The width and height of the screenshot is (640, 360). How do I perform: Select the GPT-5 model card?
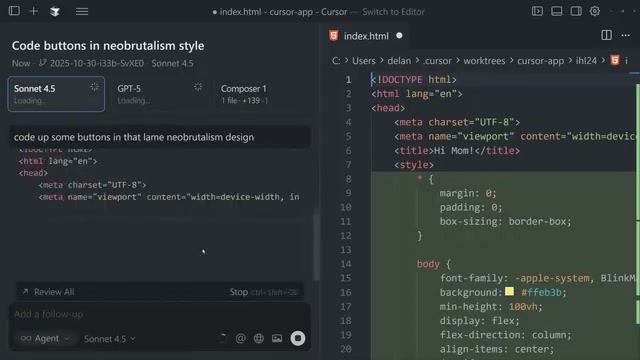point(160,94)
